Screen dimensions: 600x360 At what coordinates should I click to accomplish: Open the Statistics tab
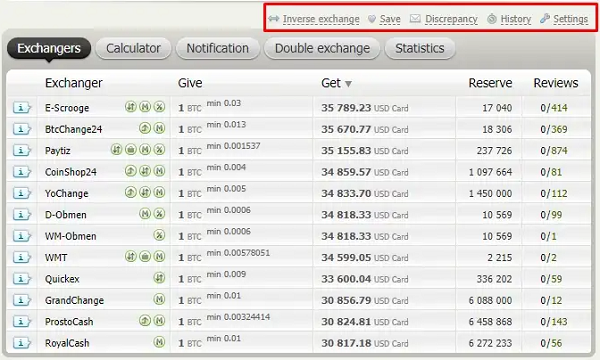[x=420, y=49]
